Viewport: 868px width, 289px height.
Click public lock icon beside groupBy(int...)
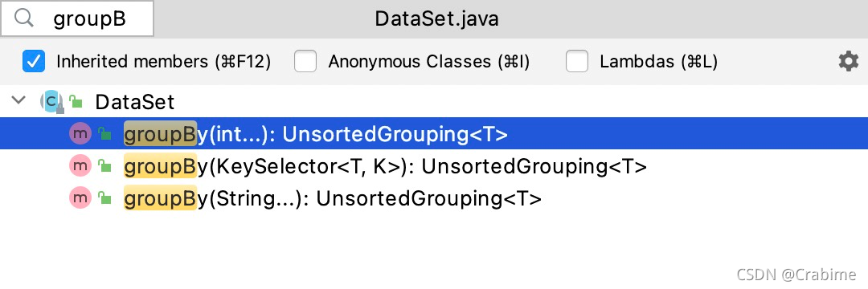point(104,134)
